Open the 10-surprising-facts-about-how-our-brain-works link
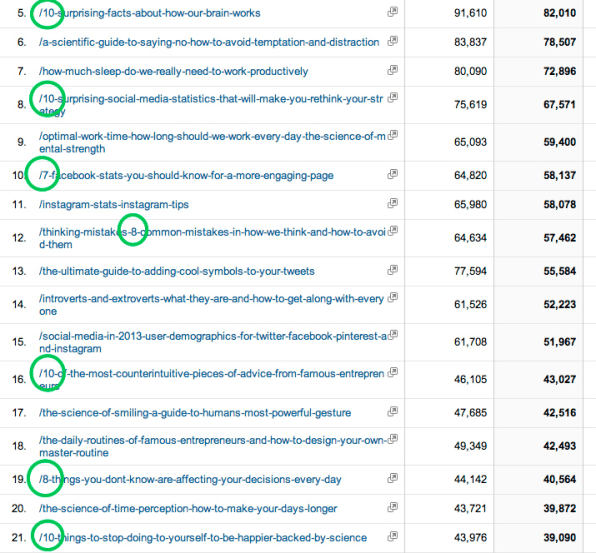 [x=150, y=13]
